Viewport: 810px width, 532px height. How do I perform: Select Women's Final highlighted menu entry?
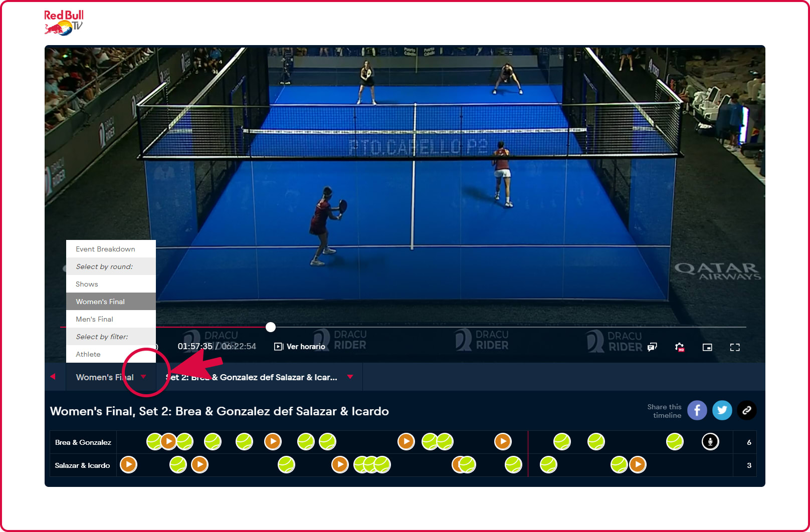(100, 302)
